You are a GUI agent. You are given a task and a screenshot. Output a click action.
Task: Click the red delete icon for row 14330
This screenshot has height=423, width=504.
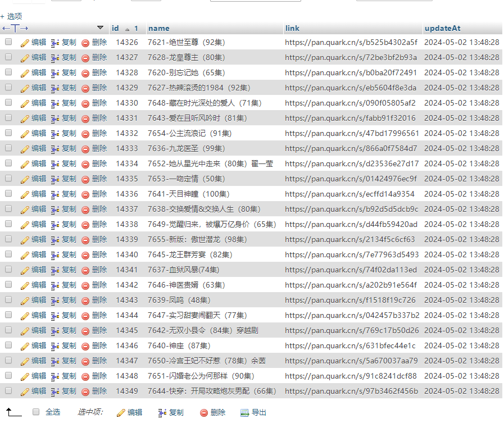(x=85, y=103)
